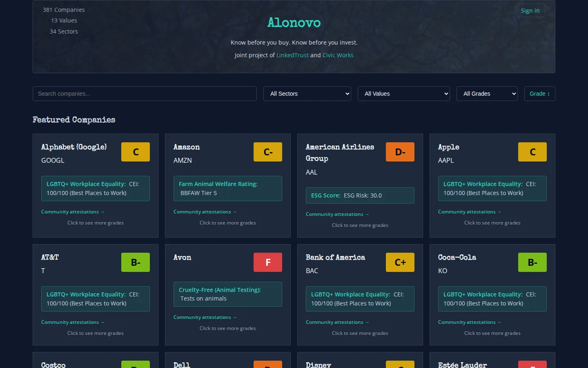Open the Dell company card title
Viewport: 588px width, 368px height.
(x=182, y=365)
